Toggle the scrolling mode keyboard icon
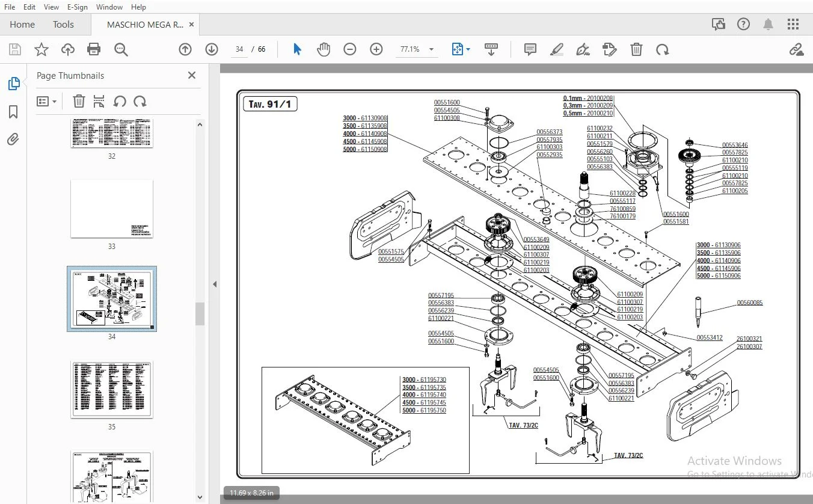This screenshot has width=813, height=504. 491,49
